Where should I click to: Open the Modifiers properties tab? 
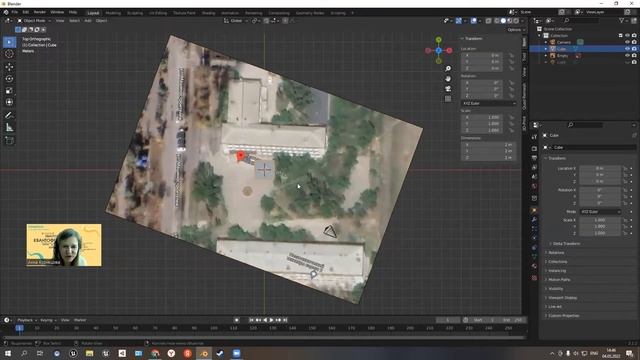(534, 220)
